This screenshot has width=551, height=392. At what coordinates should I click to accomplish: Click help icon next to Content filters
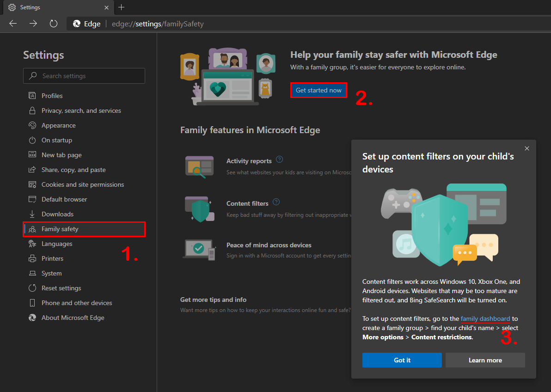(x=276, y=202)
